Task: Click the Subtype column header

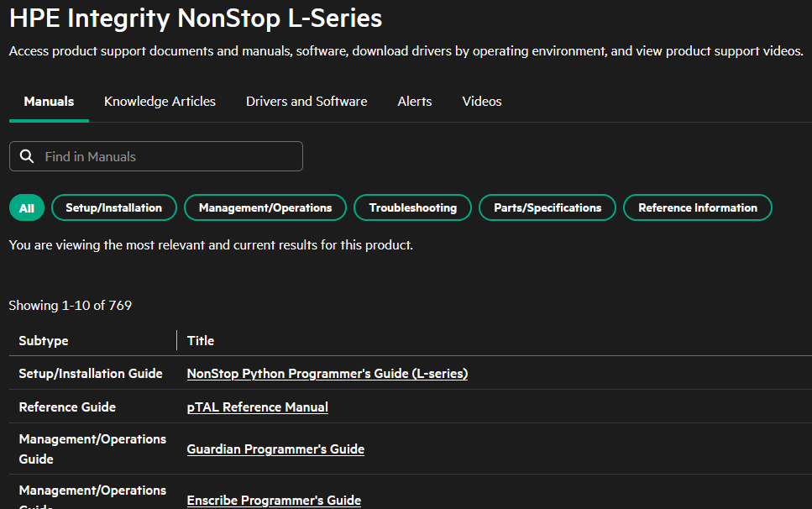Action: click(44, 341)
